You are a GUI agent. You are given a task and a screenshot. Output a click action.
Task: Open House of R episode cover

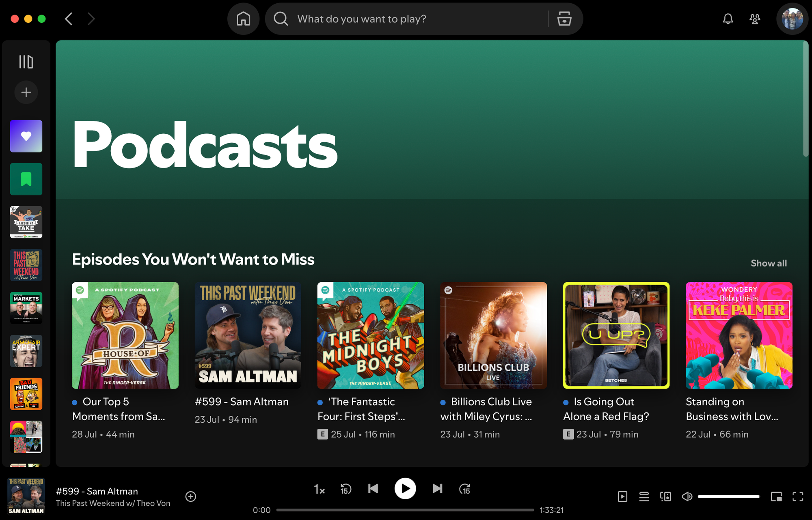click(125, 335)
